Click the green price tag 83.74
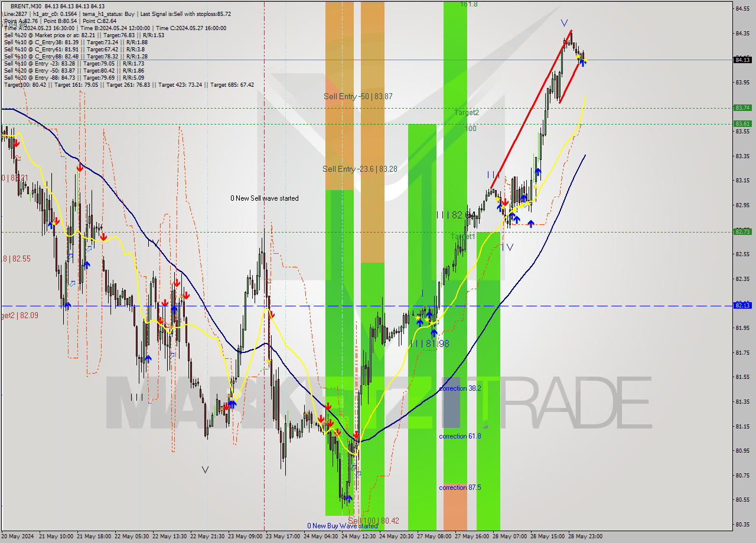This screenshot has width=756, height=543. tap(742, 107)
